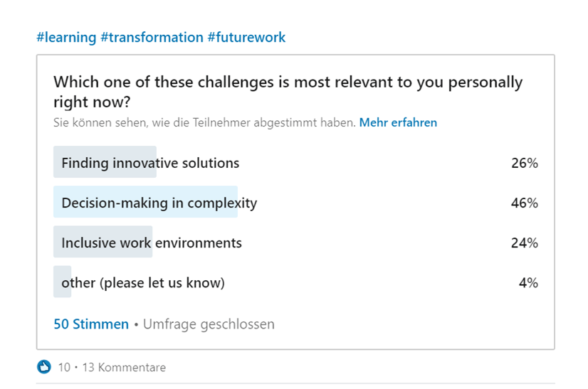Select 'Finding innovative solutions' poll option
Viewport: 588px width, 389px height.
pyautogui.click(x=150, y=163)
